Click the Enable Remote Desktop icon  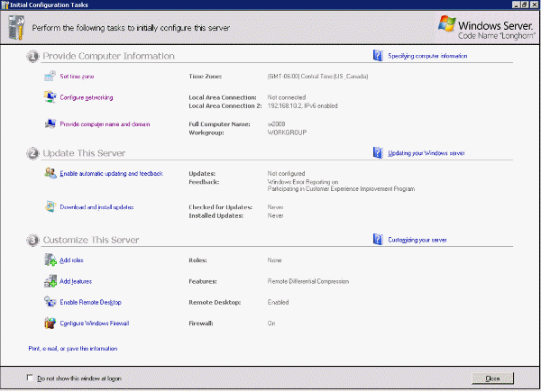50,302
